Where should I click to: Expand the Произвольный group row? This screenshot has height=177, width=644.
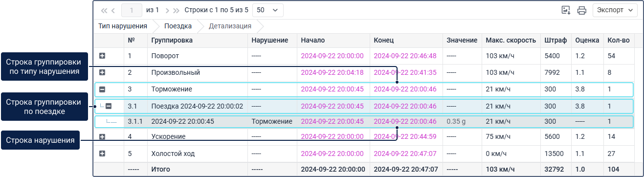coord(102,72)
